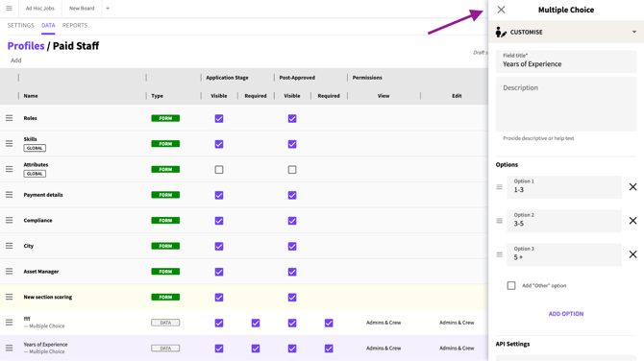This screenshot has height=361, width=644.
Task: Click the ADD OPTION link
Action: [x=566, y=314]
